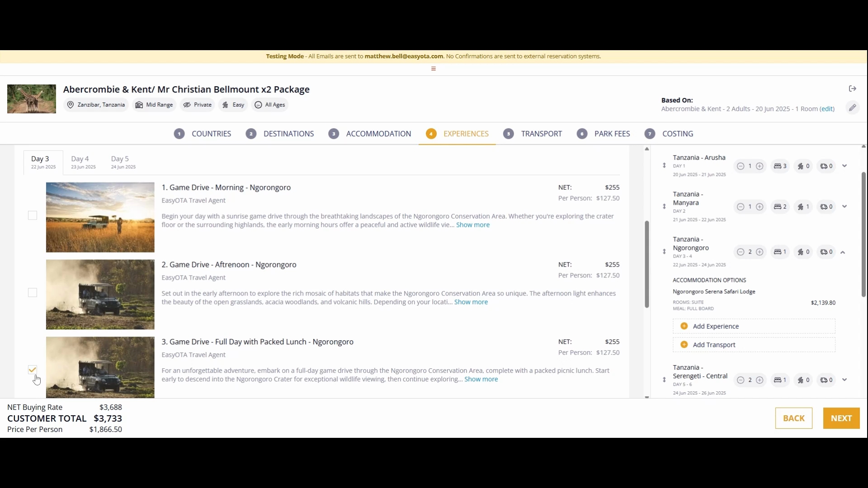The width and height of the screenshot is (868, 488).
Task: Click Add Transport for Ngorongoro
Action: [754, 345]
